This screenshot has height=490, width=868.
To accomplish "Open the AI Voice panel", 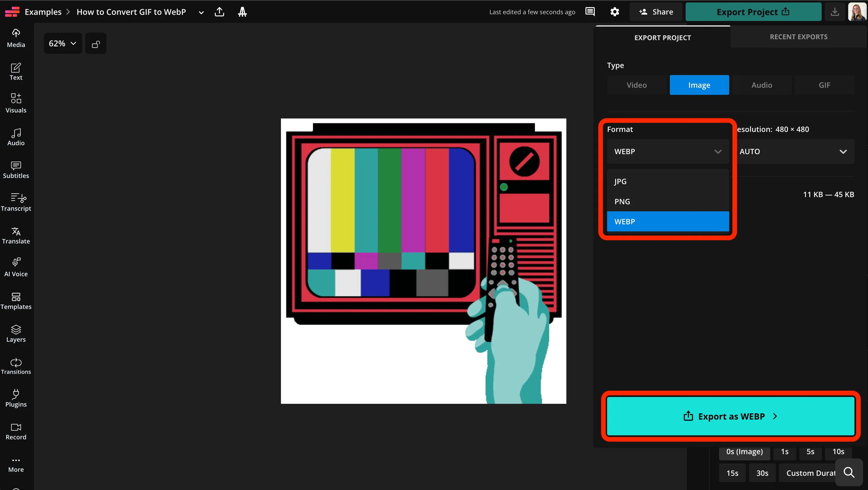I will (x=16, y=266).
